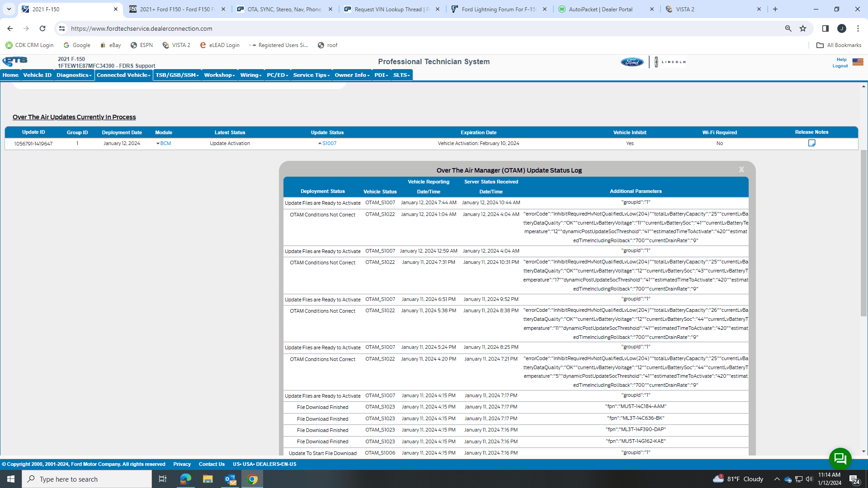Viewport: 868px width, 488px height.
Task: Open Windows Start menu
Action: pyautogui.click(x=11, y=479)
